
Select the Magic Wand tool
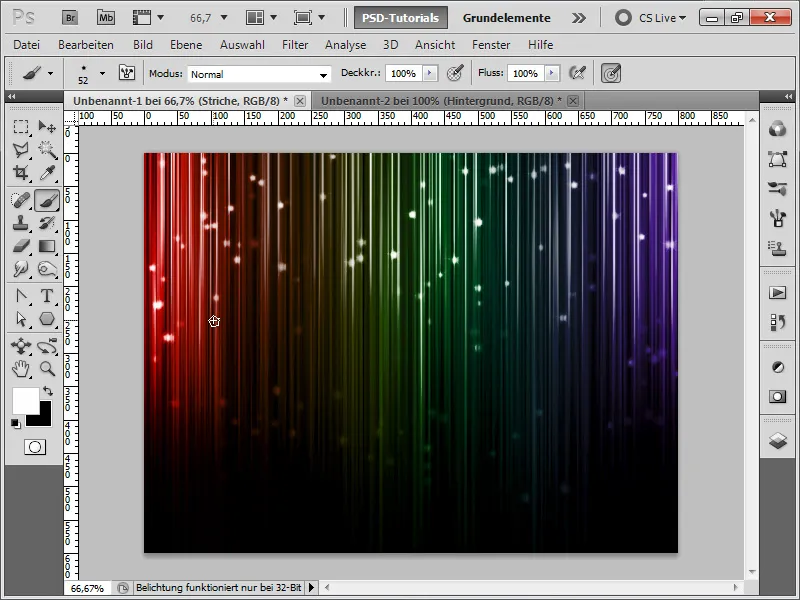(47, 149)
